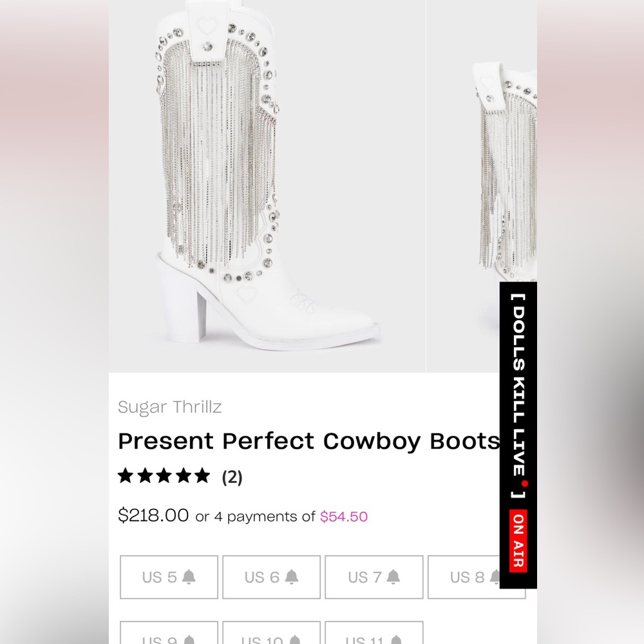Select the US 6 size option
Viewport: 644px width, 644px height.
(x=271, y=577)
